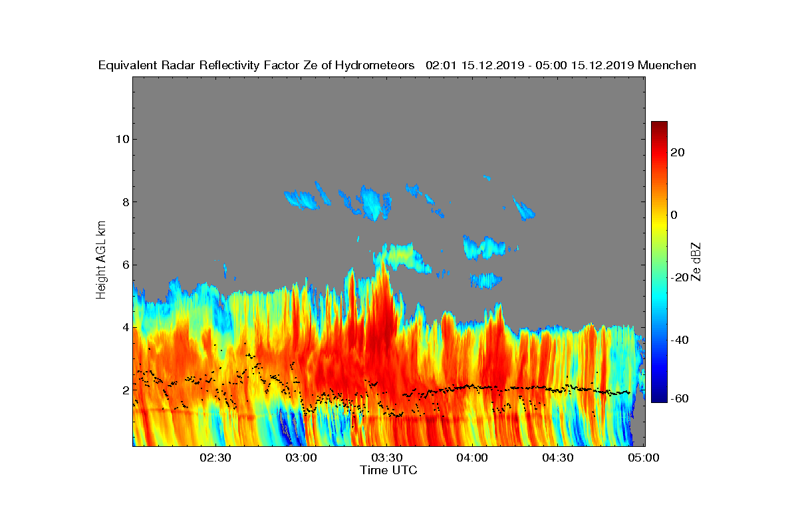Click the Ze dBZ colorbar title

click(x=696, y=261)
